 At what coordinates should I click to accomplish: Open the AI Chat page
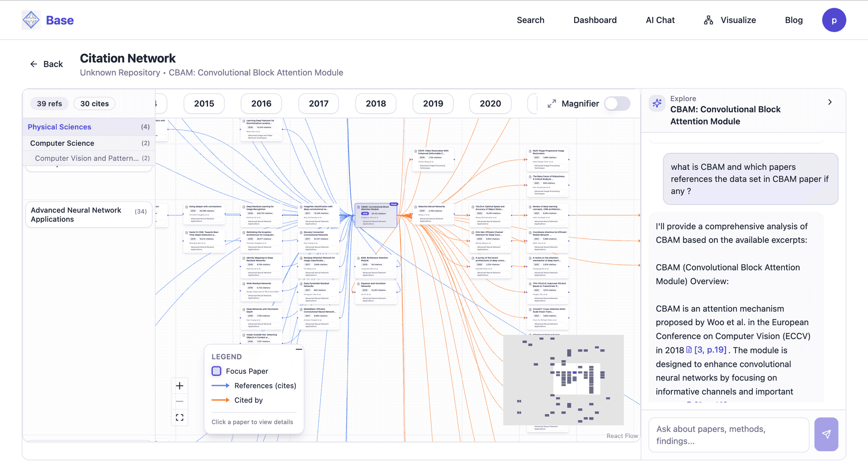(660, 20)
